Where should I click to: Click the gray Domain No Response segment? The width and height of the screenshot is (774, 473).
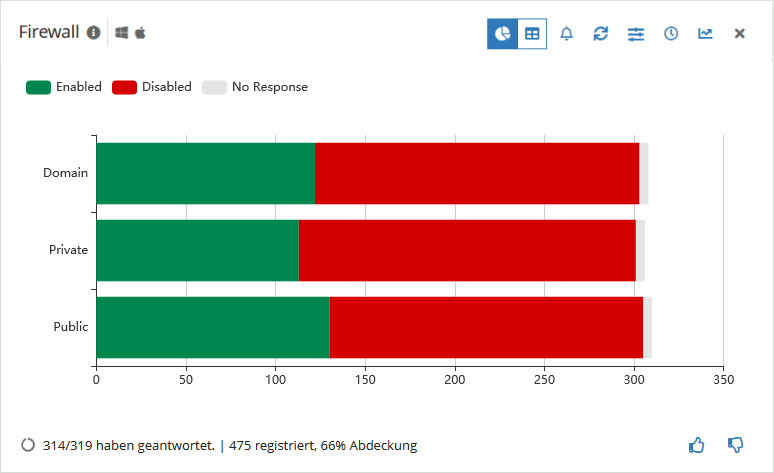point(644,173)
